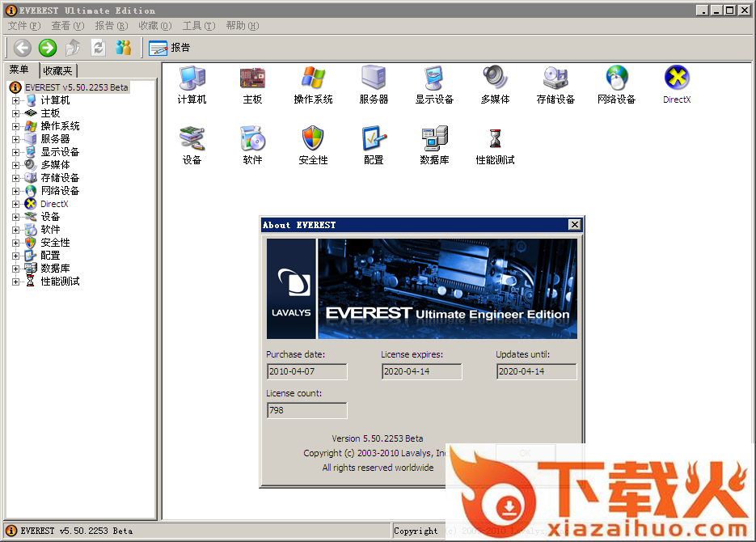The height and width of the screenshot is (542, 756).
Task: Click the Purchase date field
Action: click(306, 371)
